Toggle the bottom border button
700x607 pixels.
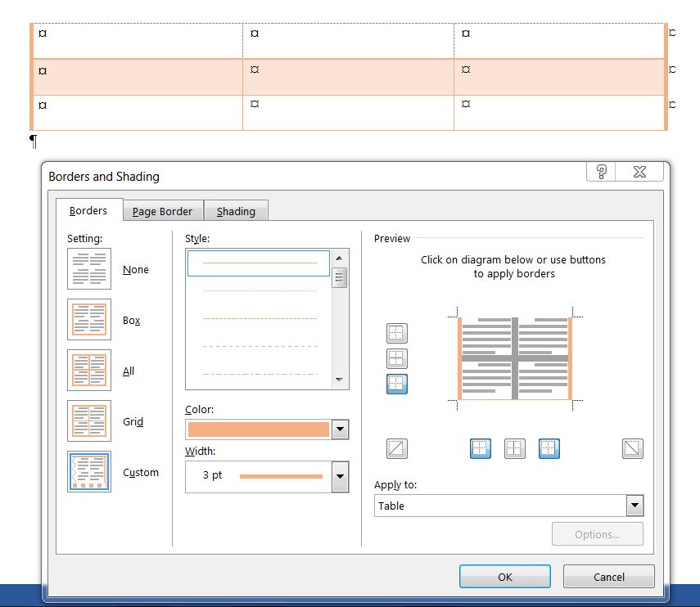(396, 384)
